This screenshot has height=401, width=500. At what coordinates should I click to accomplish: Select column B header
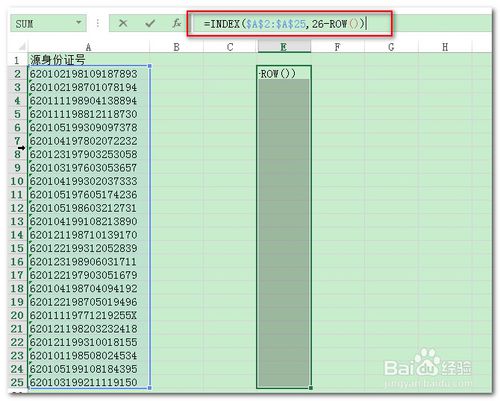(176, 47)
